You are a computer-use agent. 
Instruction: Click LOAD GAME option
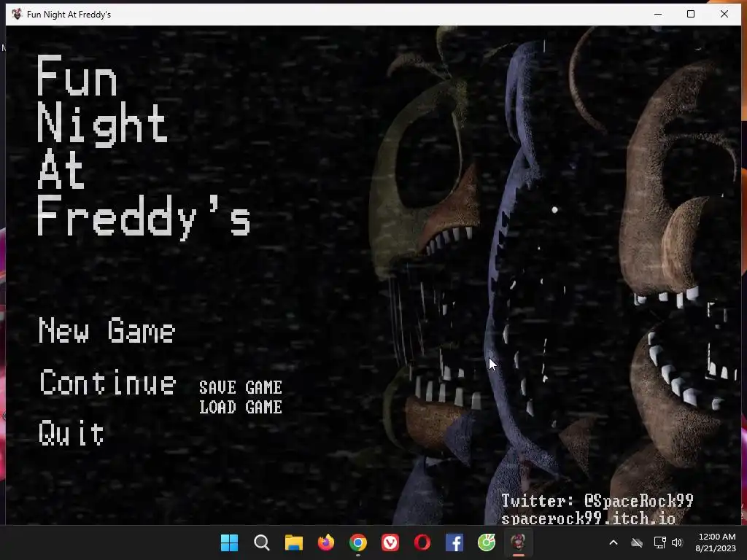[x=241, y=407]
